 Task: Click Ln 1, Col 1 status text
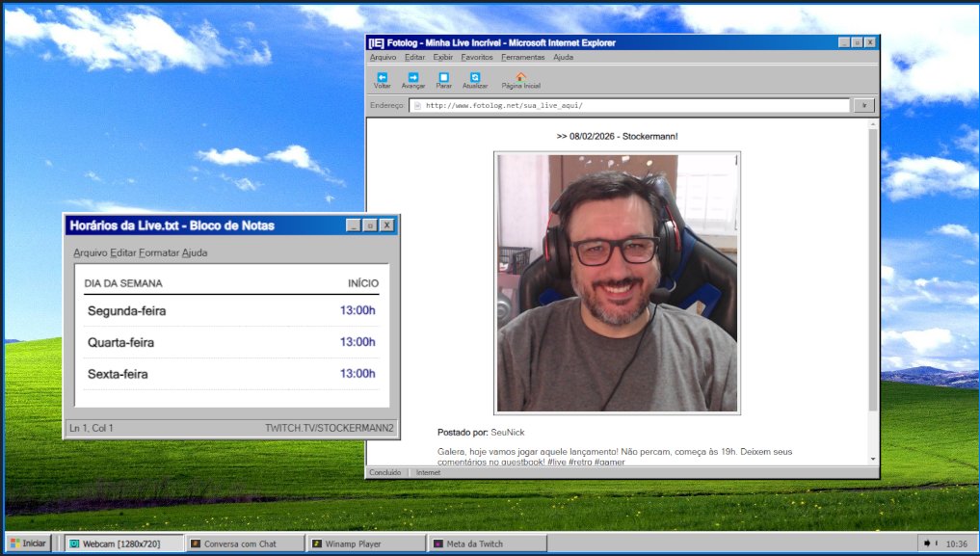(92, 428)
